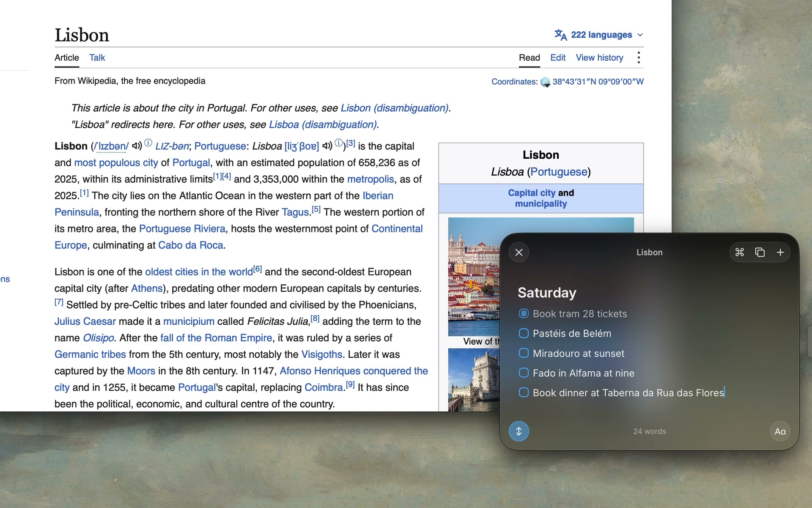The image size is (812, 508).
Task: Uncheck Book tram 28 tickets
Action: pyautogui.click(x=524, y=314)
